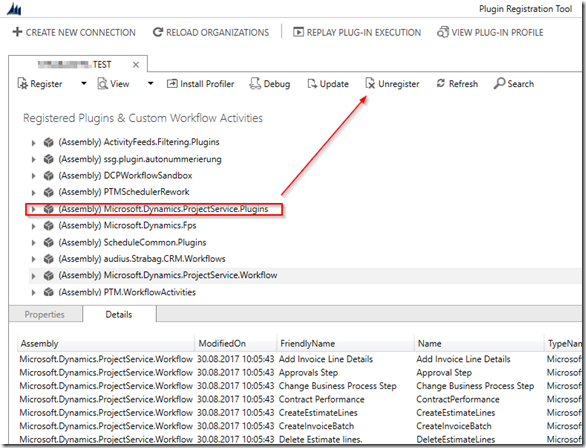Select the Approval Step Name cell
Image resolution: width=586 pixels, height=448 pixels.
444,373
